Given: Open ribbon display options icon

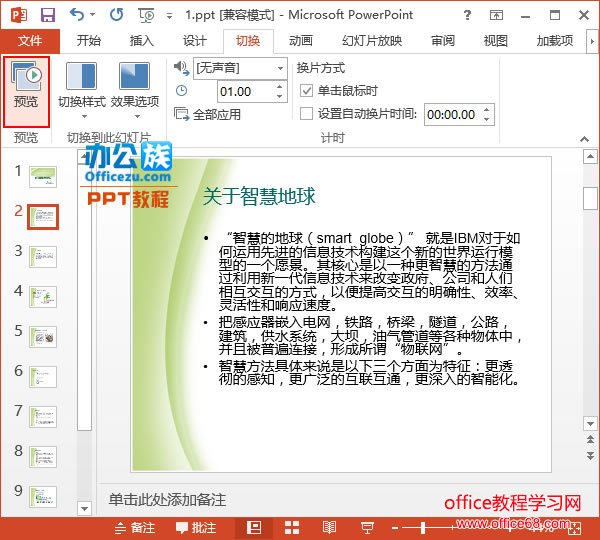Looking at the screenshot, I should 496,15.
